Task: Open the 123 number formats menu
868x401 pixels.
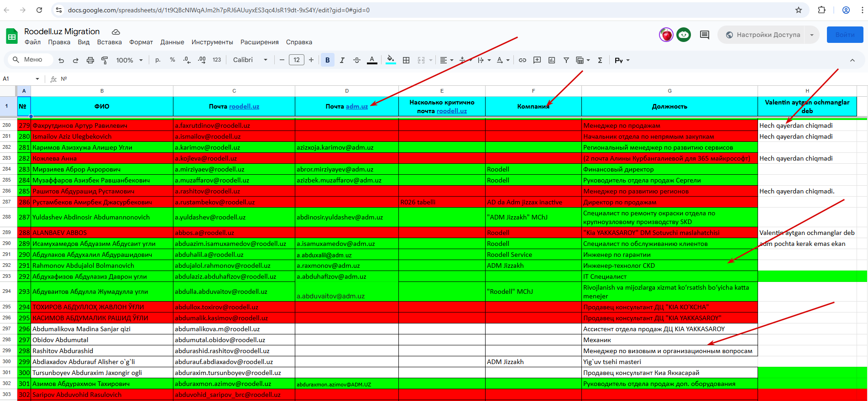Action: (217, 60)
